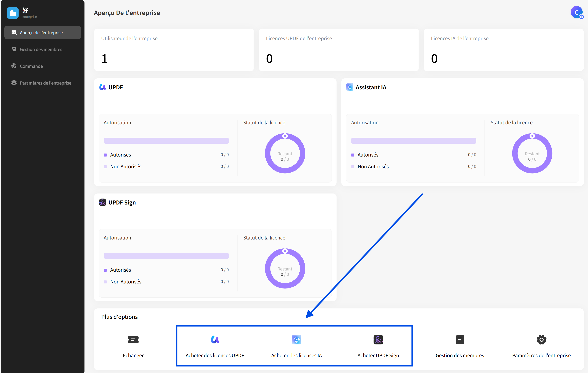The image size is (588, 373).
Task: Click Non Autorisés legend in Assistant IA card
Action: (373, 167)
